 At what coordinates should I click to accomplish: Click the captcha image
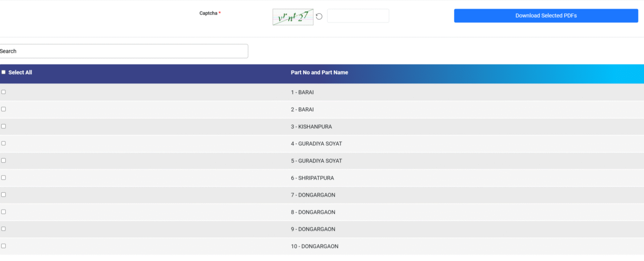tap(292, 17)
